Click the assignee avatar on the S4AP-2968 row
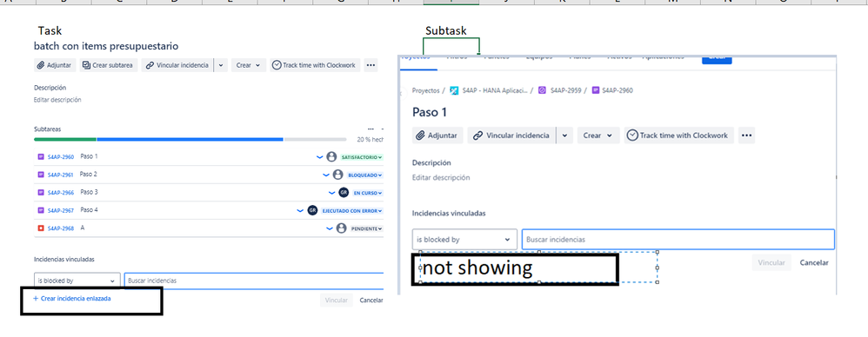Screen dimensions: 868x337 tap(342, 228)
